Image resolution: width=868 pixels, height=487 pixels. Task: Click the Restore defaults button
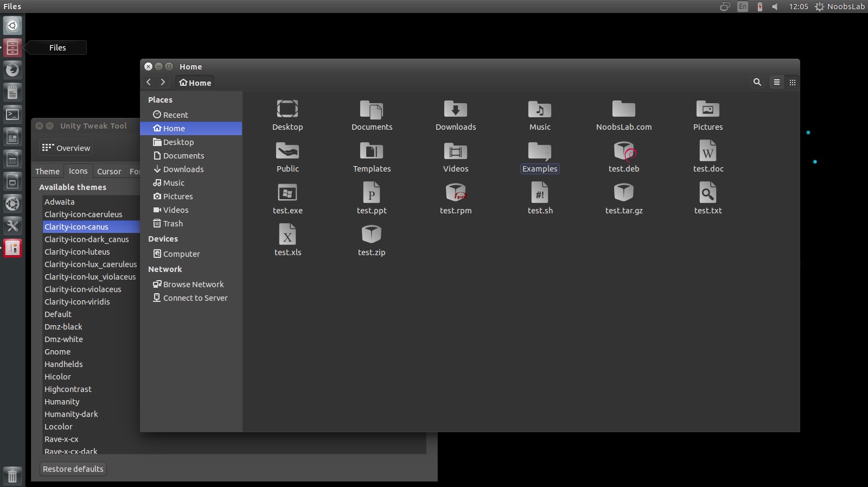73,469
